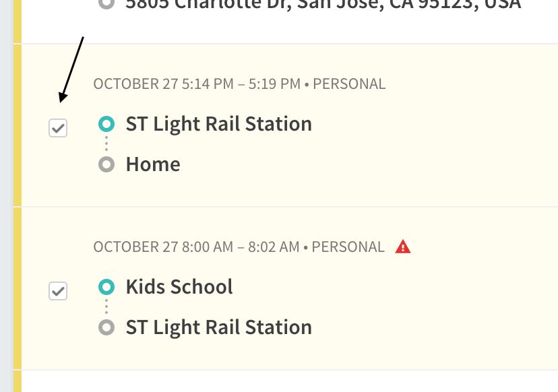Screen dimensions: 558x392
Task: Click PERSONAL label on the 5:14 PM trip
Action: [349, 84]
